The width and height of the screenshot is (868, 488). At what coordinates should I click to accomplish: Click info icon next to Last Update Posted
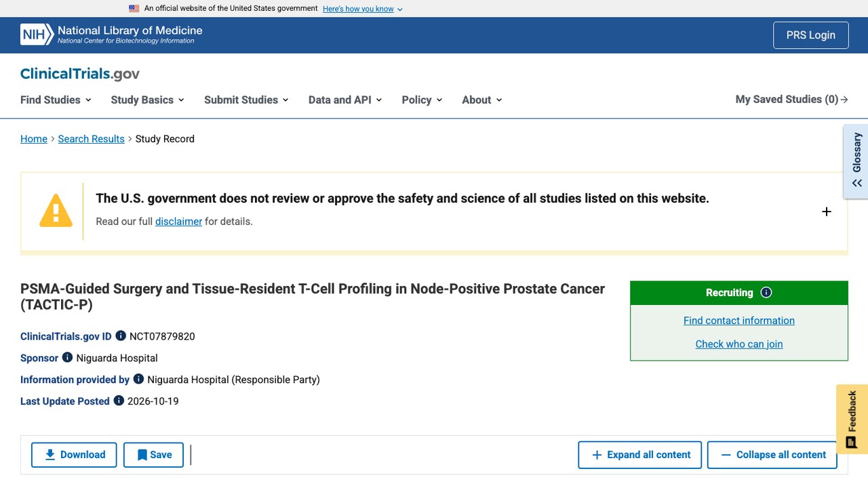[119, 401]
